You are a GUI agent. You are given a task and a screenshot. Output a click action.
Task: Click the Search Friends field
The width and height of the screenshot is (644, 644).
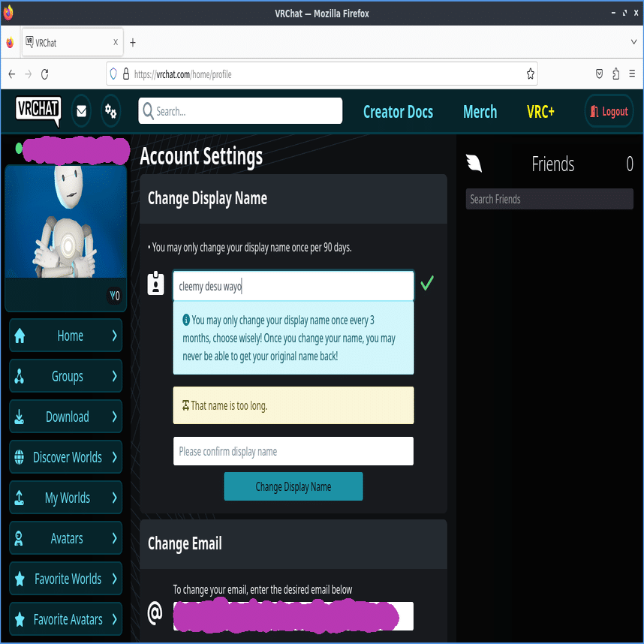pos(549,199)
